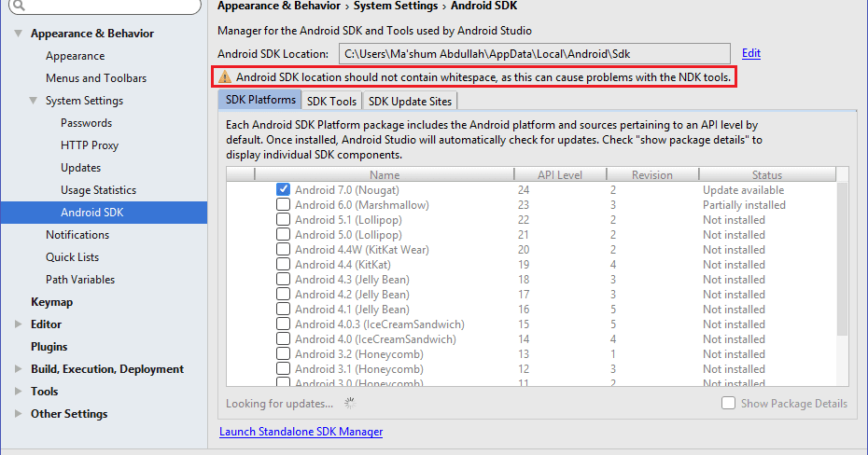
Task: Click the search magnifier icon
Action: coord(20,6)
